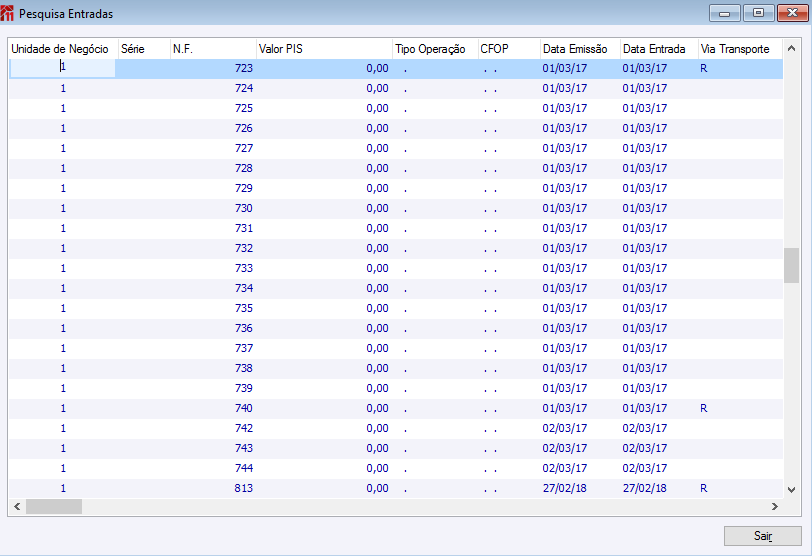Image resolution: width=812 pixels, height=556 pixels.
Task: Click Via Transporte R in row 813
Action: point(703,488)
